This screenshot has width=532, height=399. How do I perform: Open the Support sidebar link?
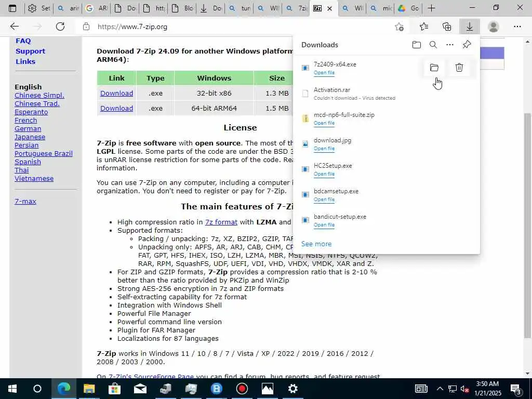coord(30,51)
